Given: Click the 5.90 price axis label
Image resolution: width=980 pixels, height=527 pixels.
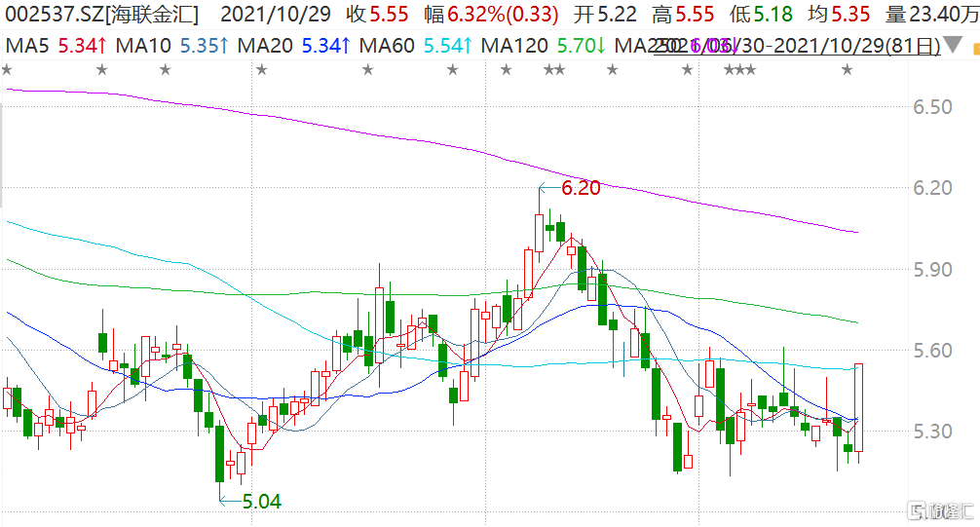Looking at the screenshot, I should 932,270.
